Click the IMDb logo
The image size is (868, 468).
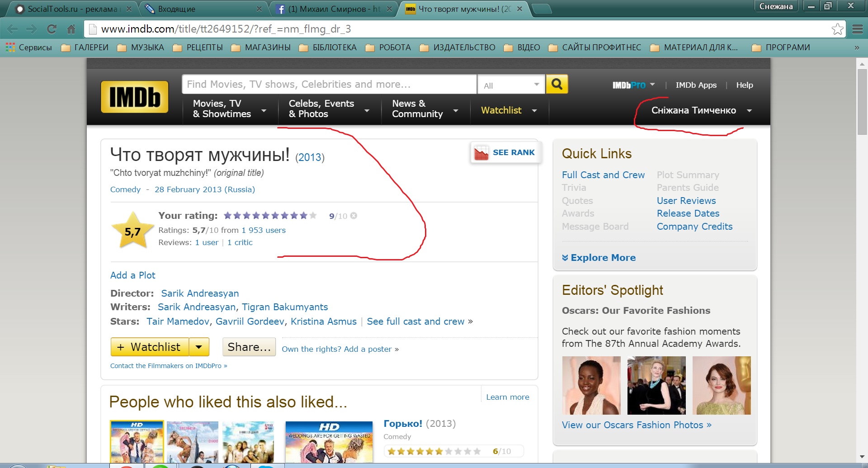pos(134,97)
